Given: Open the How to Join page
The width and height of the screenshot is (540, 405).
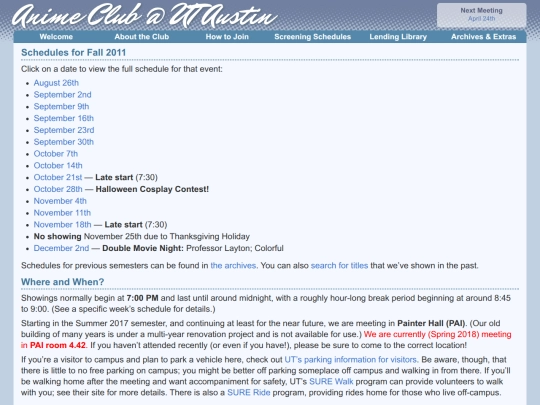Looking at the screenshot, I should point(227,37).
